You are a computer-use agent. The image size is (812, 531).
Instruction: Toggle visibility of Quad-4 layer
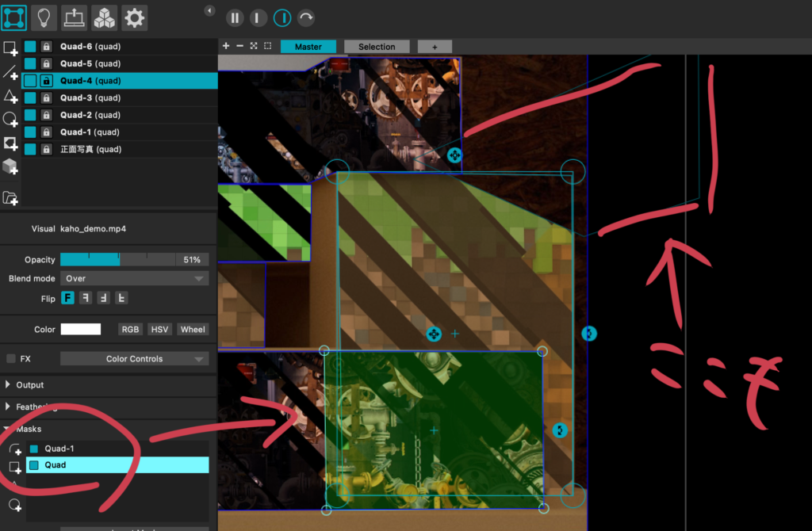[x=30, y=81]
